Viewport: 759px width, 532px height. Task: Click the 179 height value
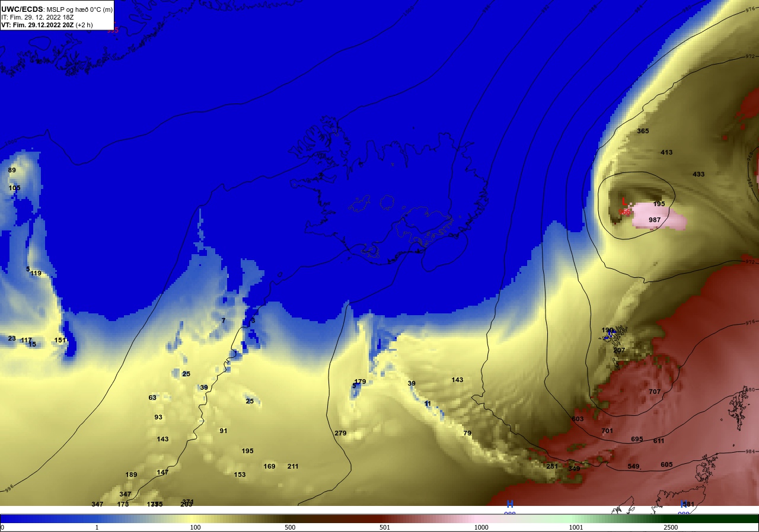360,382
